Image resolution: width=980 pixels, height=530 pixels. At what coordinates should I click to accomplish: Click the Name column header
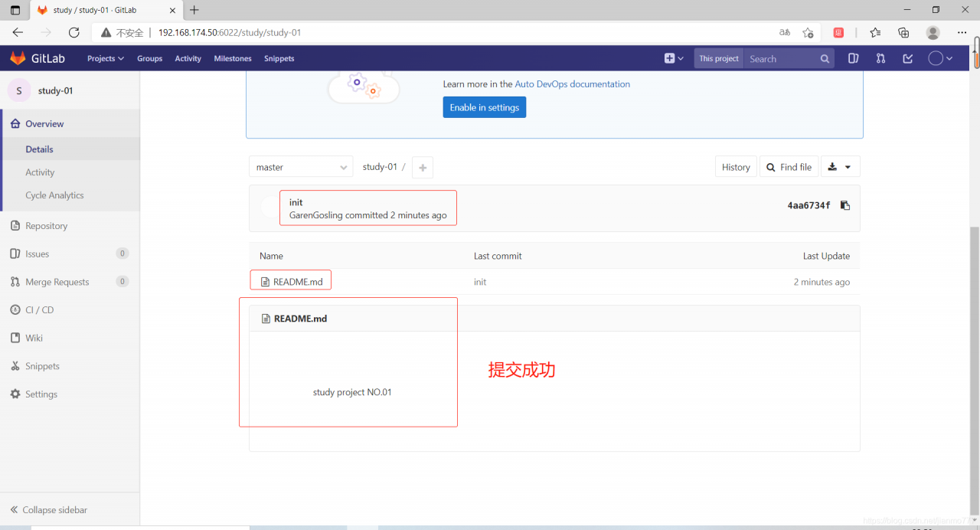pos(271,256)
